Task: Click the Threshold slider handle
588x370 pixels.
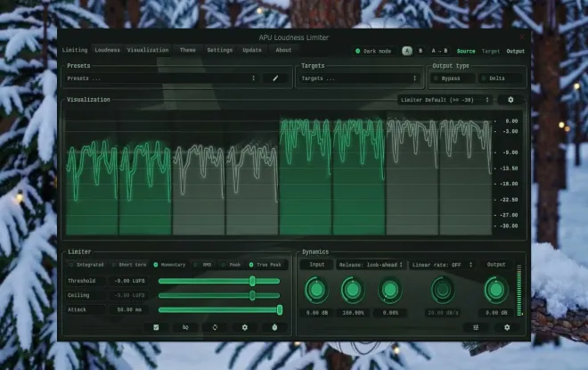Action: [x=252, y=281]
